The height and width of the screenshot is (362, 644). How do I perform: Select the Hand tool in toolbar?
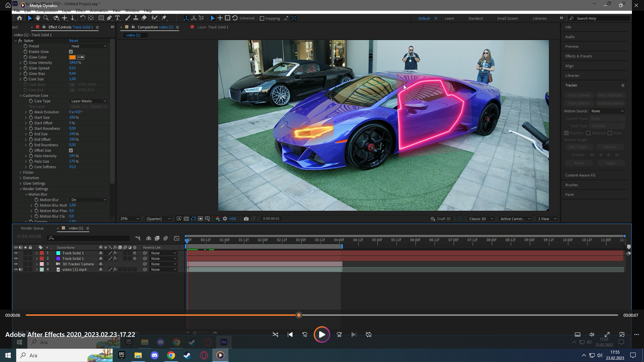tap(38, 18)
